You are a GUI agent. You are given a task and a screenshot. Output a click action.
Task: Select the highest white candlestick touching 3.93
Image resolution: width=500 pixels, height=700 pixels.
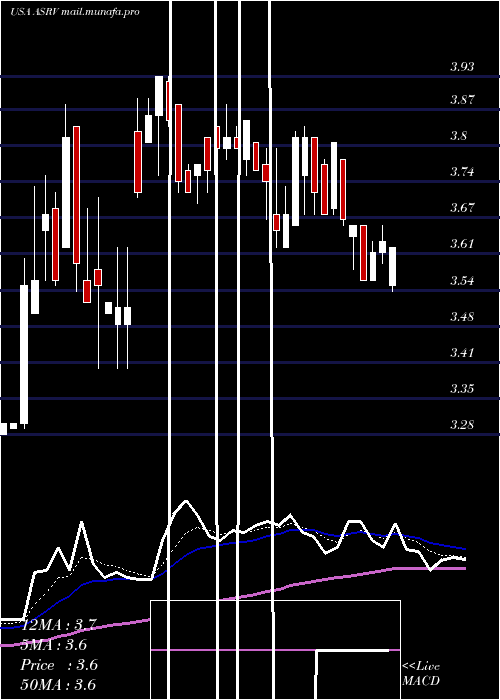[x=159, y=96]
